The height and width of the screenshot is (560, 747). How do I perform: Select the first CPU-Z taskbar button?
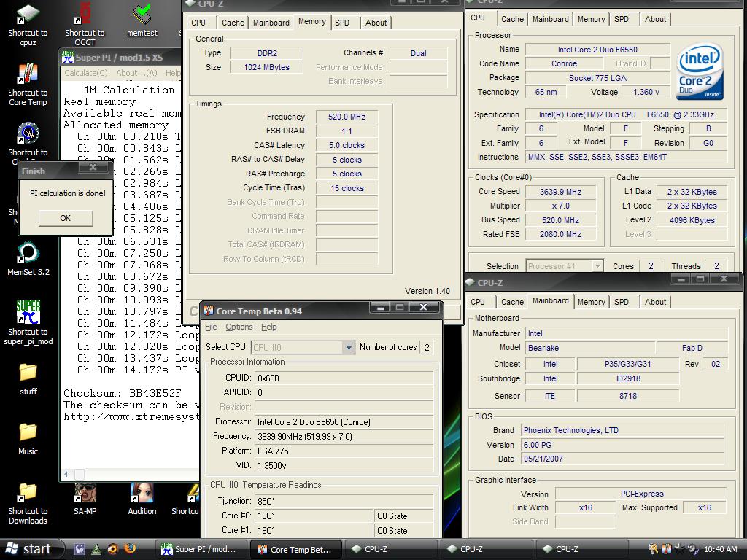[391, 549]
